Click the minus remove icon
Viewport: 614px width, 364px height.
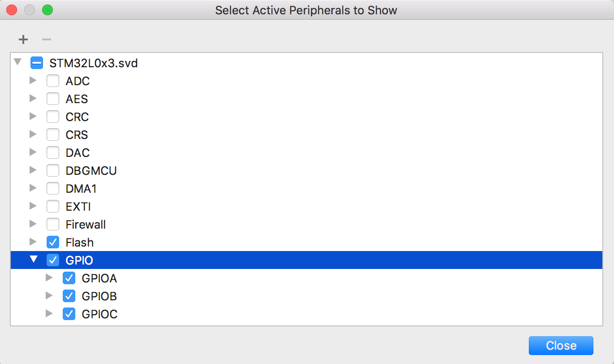click(47, 39)
